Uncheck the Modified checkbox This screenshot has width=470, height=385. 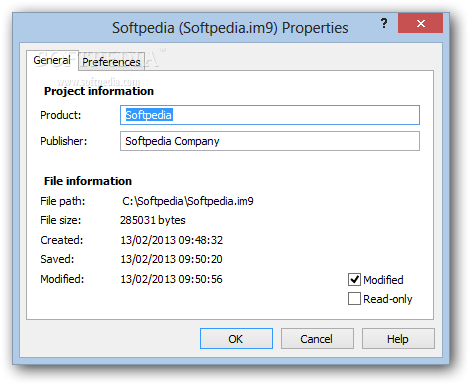354,280
